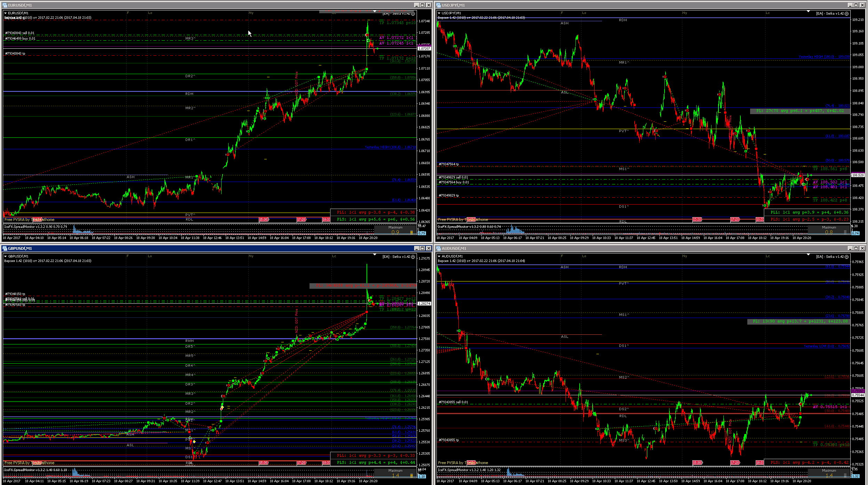Click the PLS panel in USDJPY chart
This screenshot has width=868, height=485.
(x=807, y=219)
